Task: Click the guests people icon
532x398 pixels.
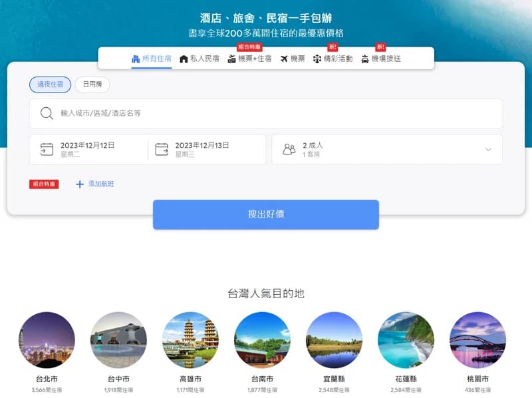Action: click(x=289, y=150)
